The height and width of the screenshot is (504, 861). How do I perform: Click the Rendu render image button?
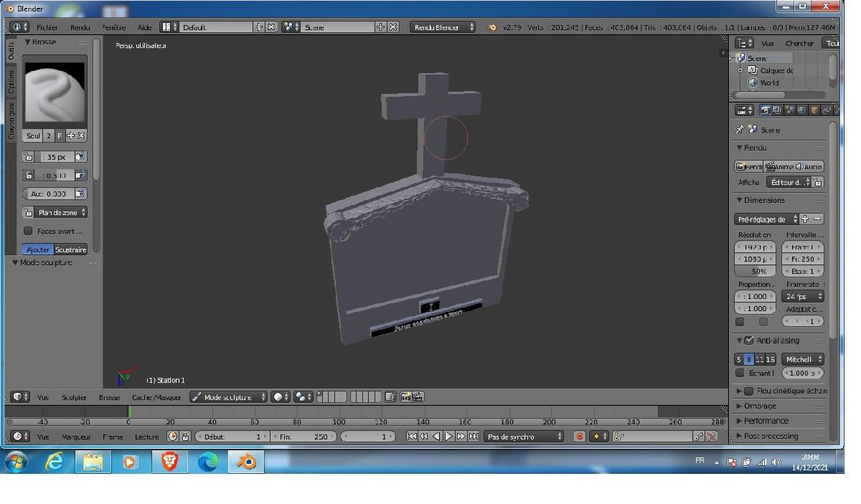(x=749, y=166)
